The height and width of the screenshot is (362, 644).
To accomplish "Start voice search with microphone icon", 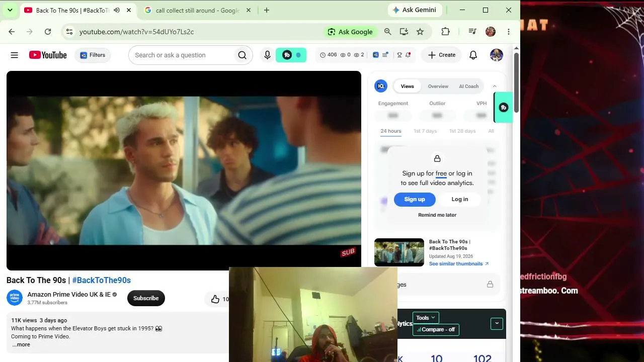I will tap(268, 55).
